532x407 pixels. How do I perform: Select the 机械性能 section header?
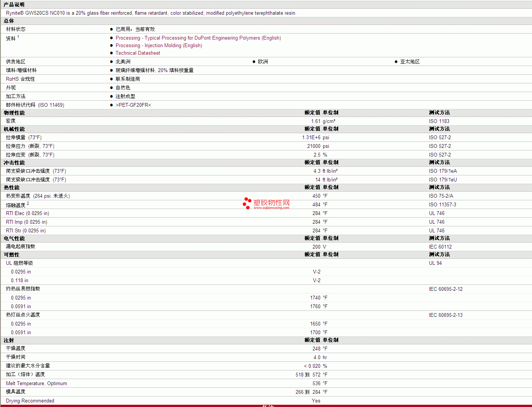click(x=14, y=129)
